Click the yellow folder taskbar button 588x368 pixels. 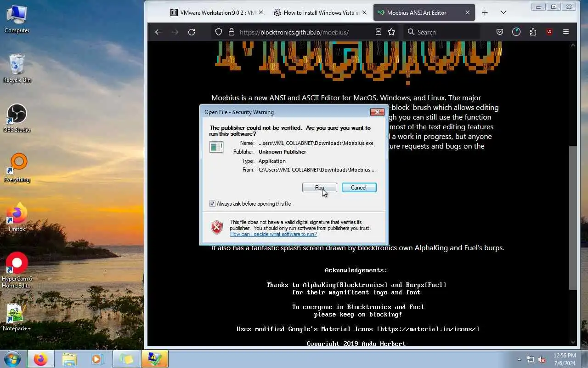(126, 359)
